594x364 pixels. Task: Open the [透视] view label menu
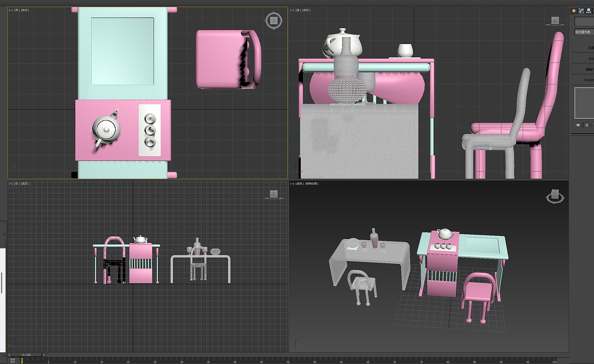coord(300,184)
